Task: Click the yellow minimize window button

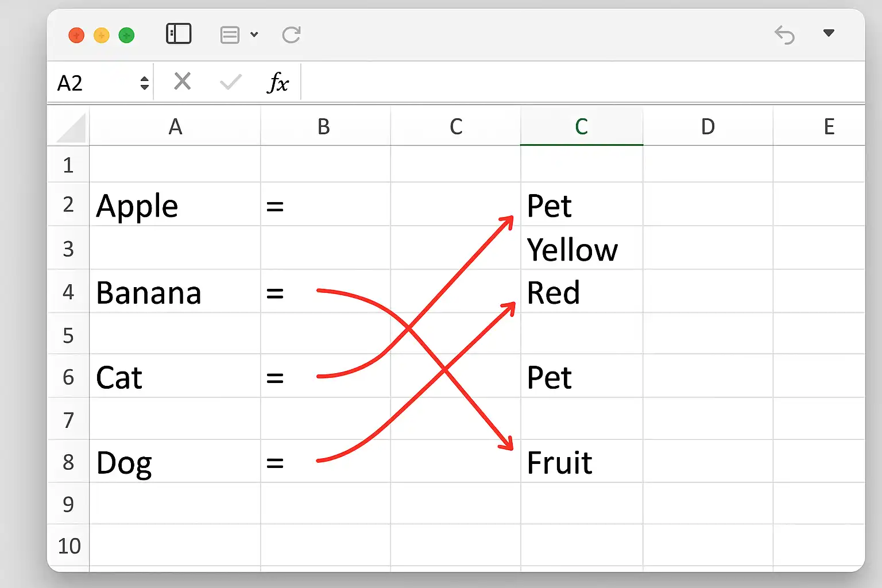Action: tap(102, 36)
